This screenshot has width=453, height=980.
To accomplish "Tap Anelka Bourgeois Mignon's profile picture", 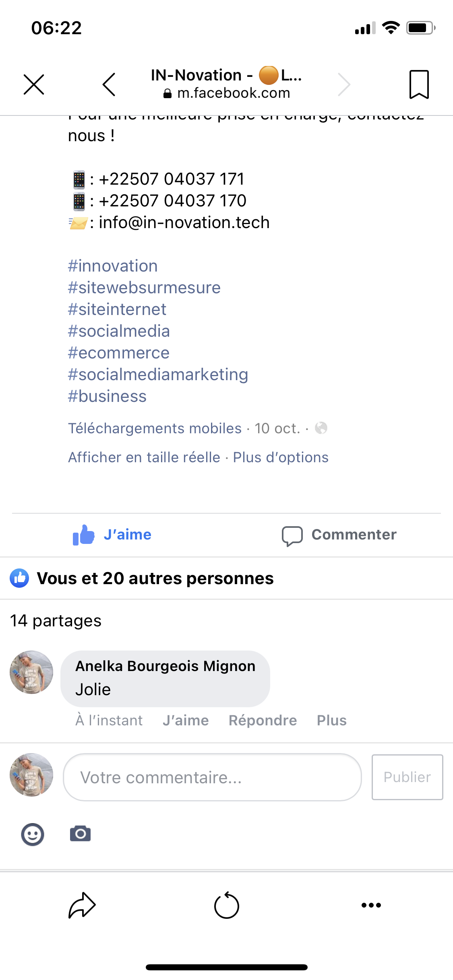I will pyautogui.click(x=31, y=672).
